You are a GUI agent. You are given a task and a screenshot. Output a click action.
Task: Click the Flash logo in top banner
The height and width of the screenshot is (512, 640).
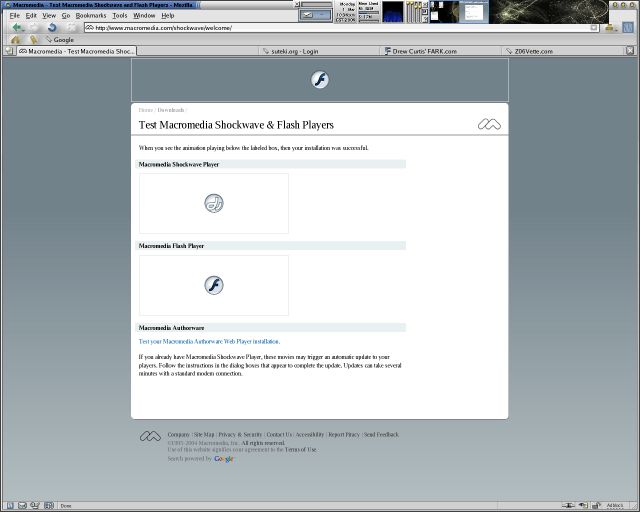click(320, 80)
